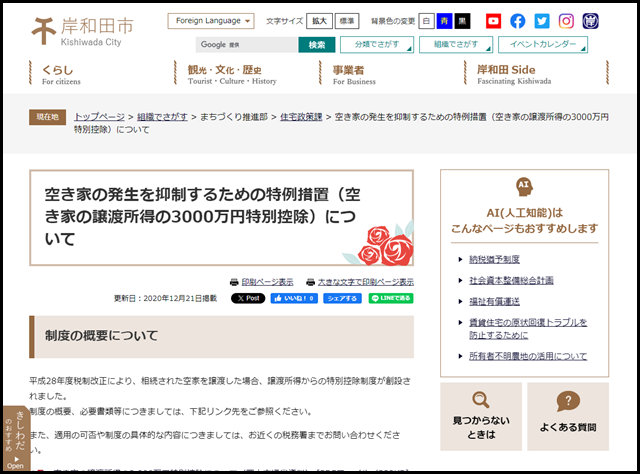Click the city emblem icon beside Instagram
The image size is (640, 474).
(590, 21)
